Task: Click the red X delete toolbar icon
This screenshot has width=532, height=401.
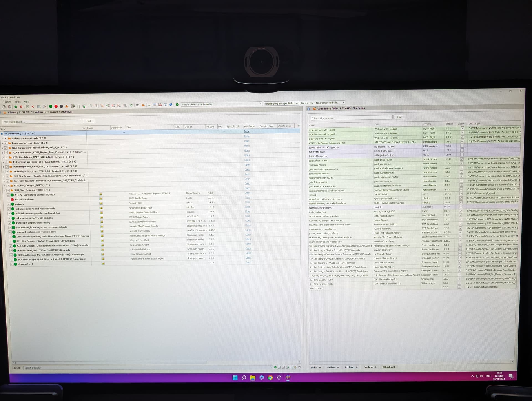Action: pyautogui.click(x=33, y=107)
